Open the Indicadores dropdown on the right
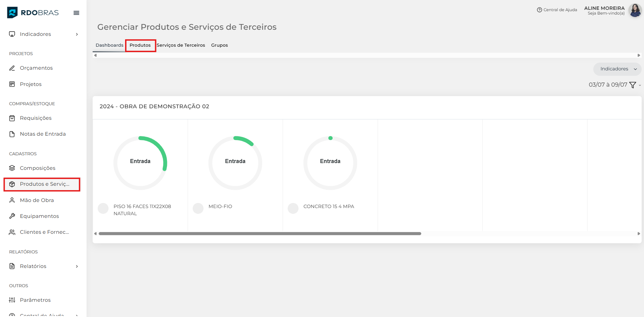Viewport: 644px width, 317px height. [617, 69]
